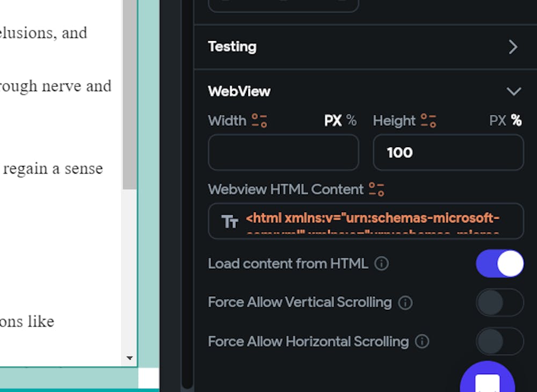Viewport: 537px width, 392px height.
Task: Click Width's set-from-variable icon
Action: pos(259,121)
